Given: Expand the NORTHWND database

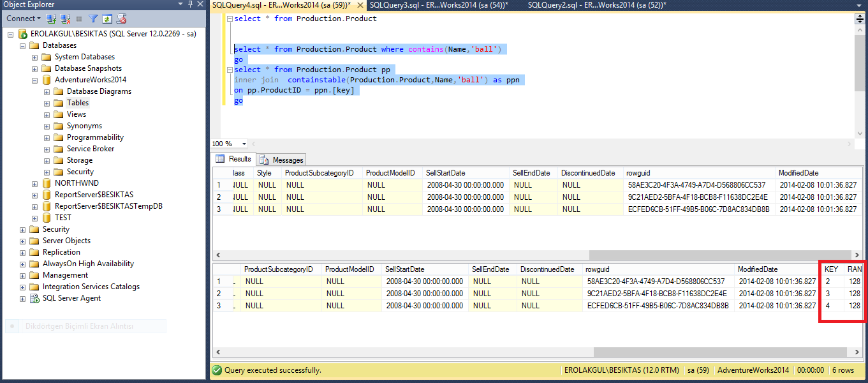Looking at the screenshot, I should click(x=35, y=183).
